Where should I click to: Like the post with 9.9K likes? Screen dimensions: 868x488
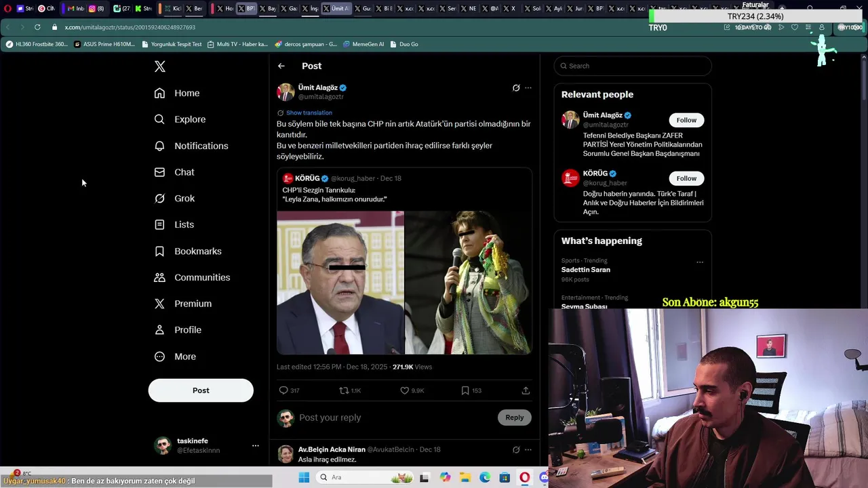pyautogui.click(x=404, y=390)
